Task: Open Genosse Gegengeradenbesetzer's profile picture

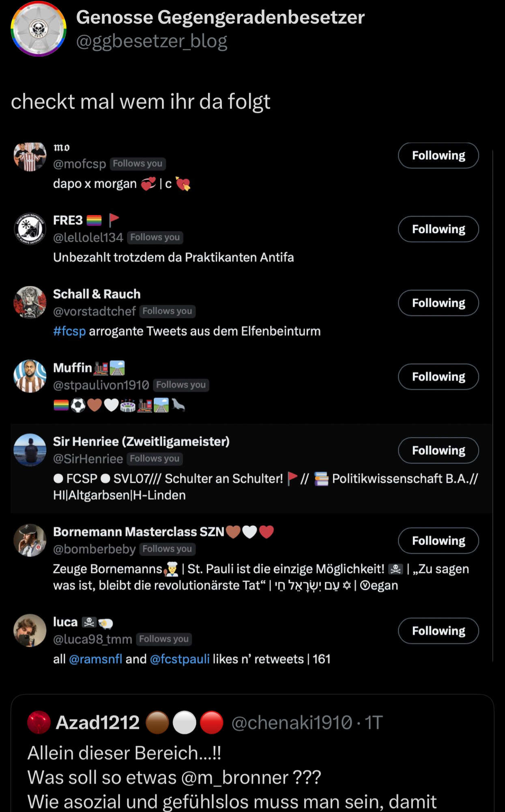Action: [x=39, y=29]
